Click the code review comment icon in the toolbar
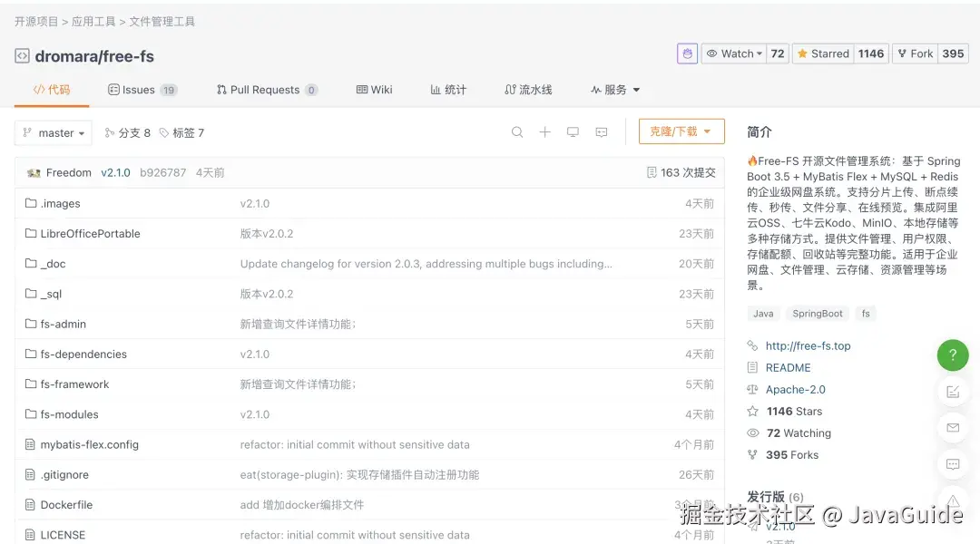This screenshot has height=544, width=980. (601, 131)
